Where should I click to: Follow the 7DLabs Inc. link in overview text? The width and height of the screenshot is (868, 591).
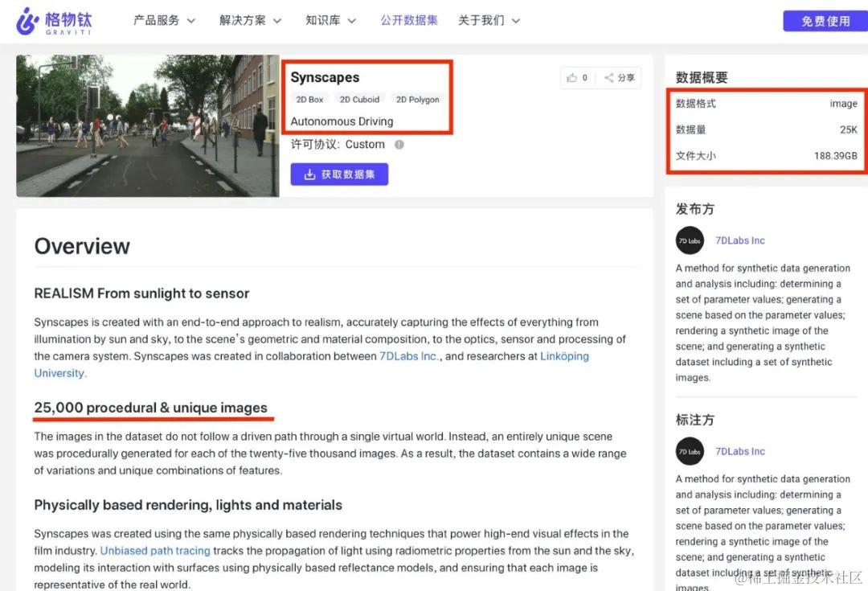click(x=409, y=356)
